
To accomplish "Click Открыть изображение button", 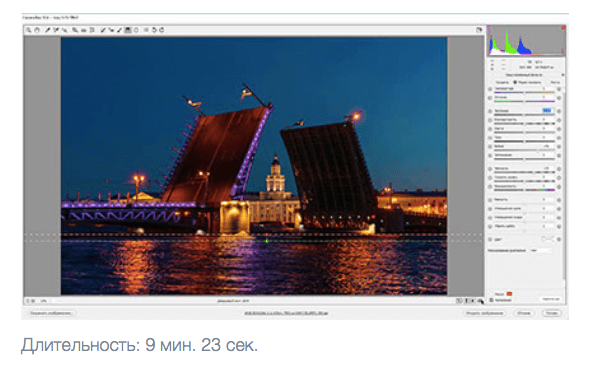I will (x=485, y=313).
